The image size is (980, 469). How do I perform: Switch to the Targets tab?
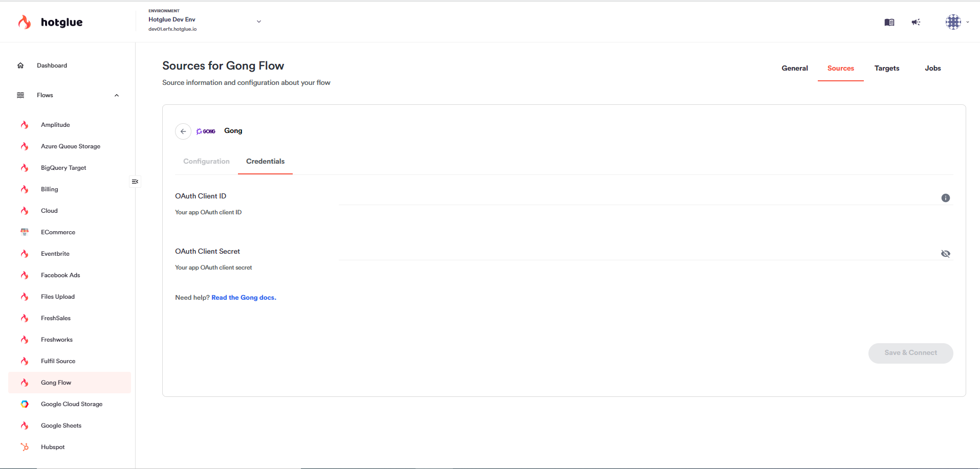tap(887, 68)
